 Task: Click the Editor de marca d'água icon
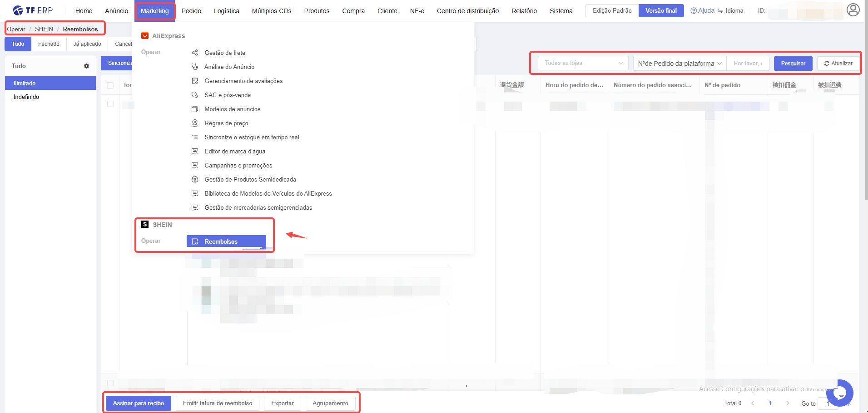tap(195, 151)
